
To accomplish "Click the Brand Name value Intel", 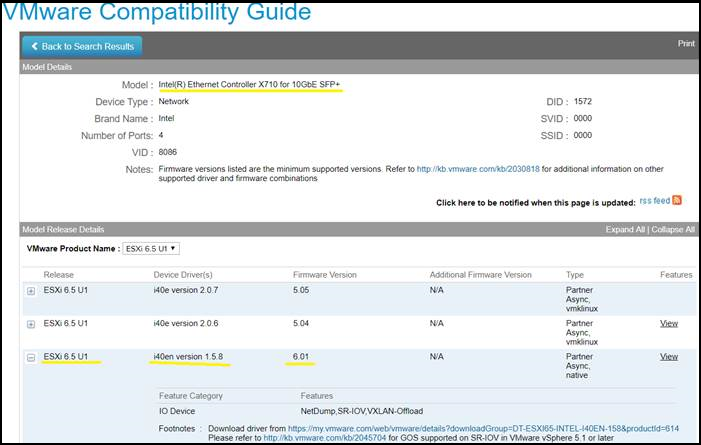I will pos(166,119).
